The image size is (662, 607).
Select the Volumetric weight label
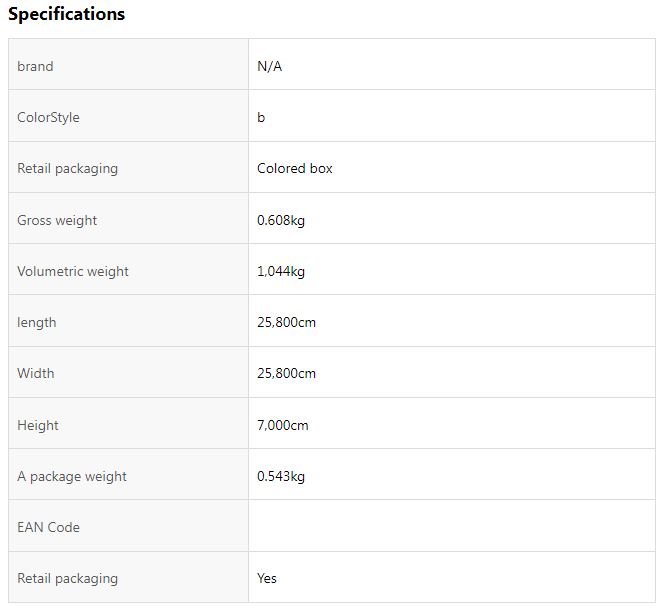73,271
